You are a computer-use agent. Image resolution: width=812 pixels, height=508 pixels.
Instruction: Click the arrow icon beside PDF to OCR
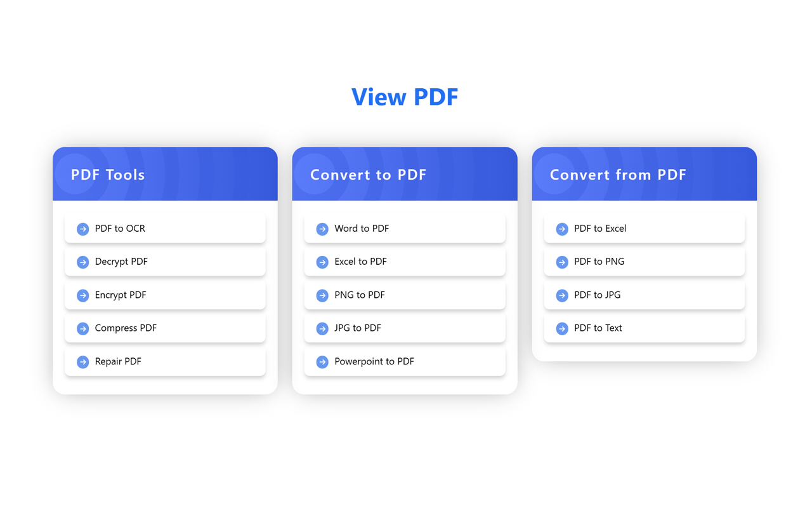(82, 229)
